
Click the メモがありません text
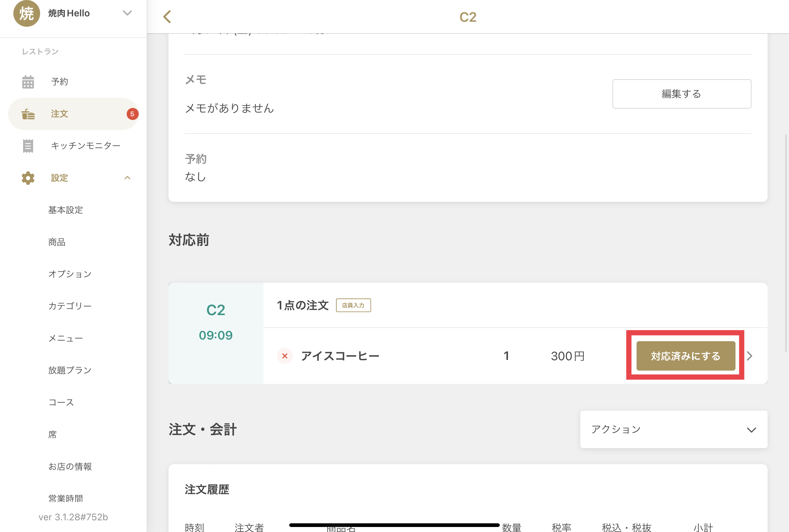pyautogui.click(x=229, y=108)
